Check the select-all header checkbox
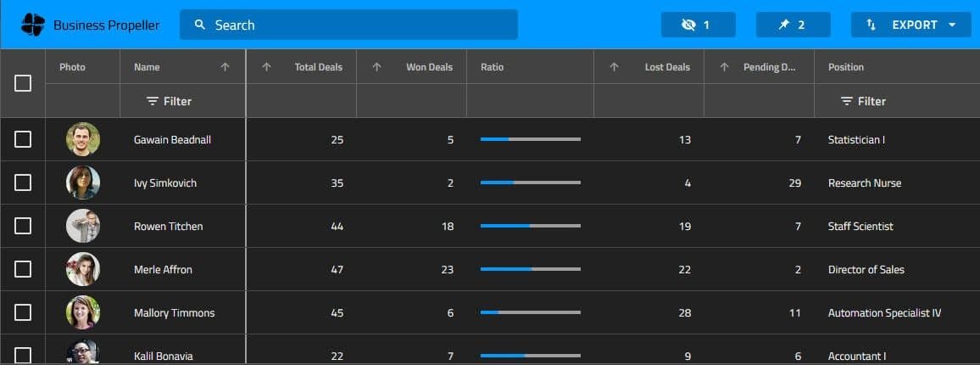 coord(23,83)
